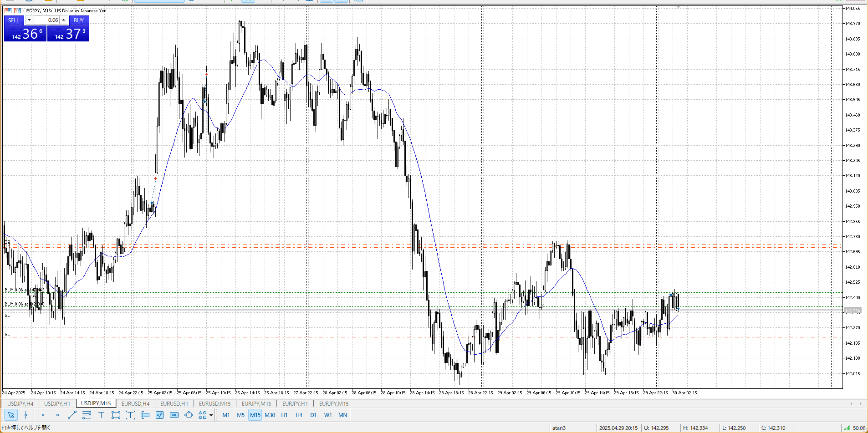Open the shapes objects dropdown arrow
This screenshot has width=868, height=433.
click(211, 415)
